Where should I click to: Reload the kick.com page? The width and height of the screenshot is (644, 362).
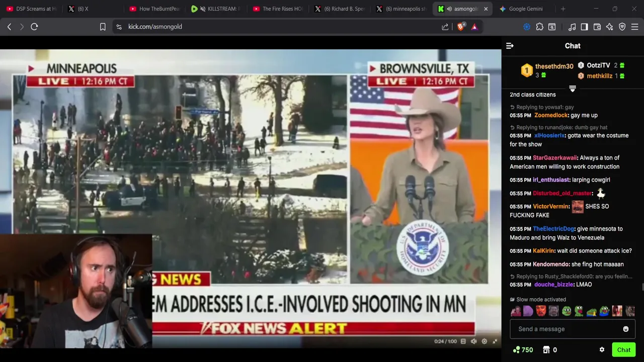point(34,27)
